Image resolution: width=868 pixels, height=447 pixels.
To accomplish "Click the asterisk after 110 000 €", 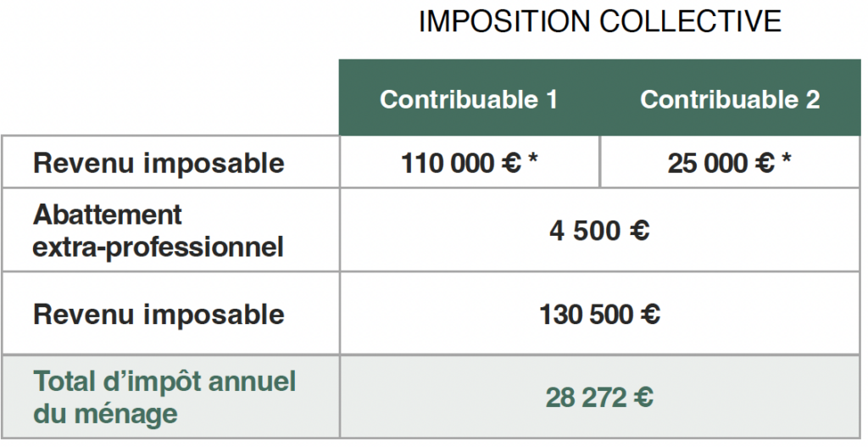I will tap(534, 161).
